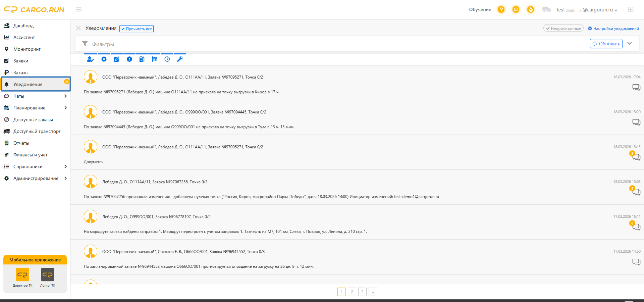Screen dimensions: 644x302
Task: Click the Обновить button
Action: [x=606, y=44]
